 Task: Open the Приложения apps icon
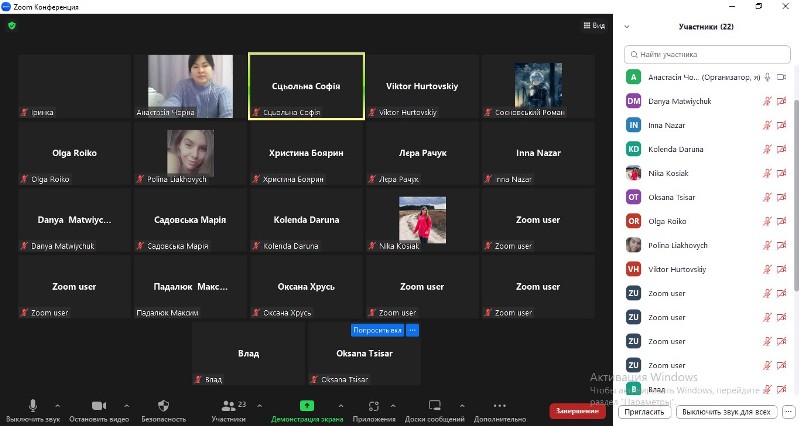[x=374, y=406]
